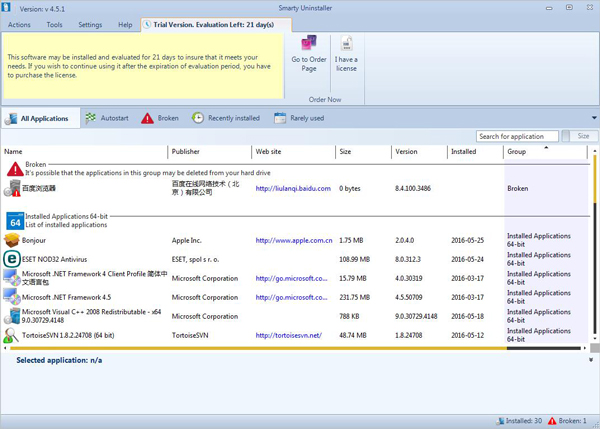Open the tortoisesvn.net link
Image resolution: width=600 pixels, height=429 pixels.
[289, 335]
